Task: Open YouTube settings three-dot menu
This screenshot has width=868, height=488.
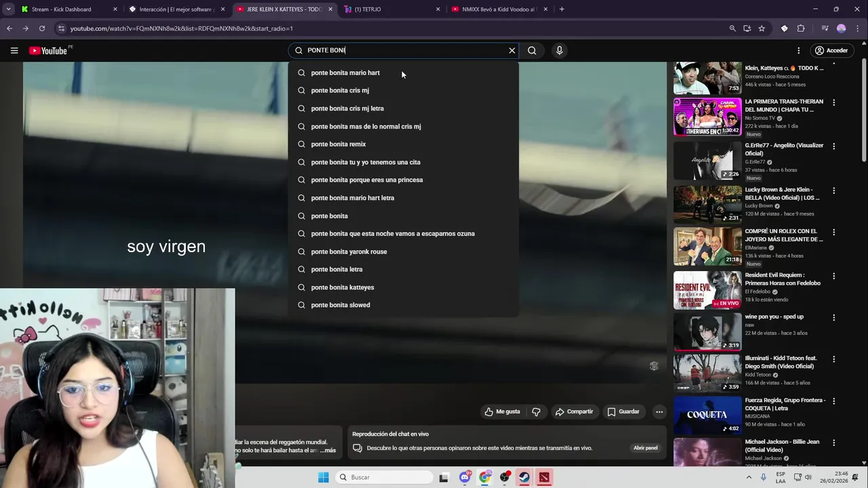Action: (799, 50)
